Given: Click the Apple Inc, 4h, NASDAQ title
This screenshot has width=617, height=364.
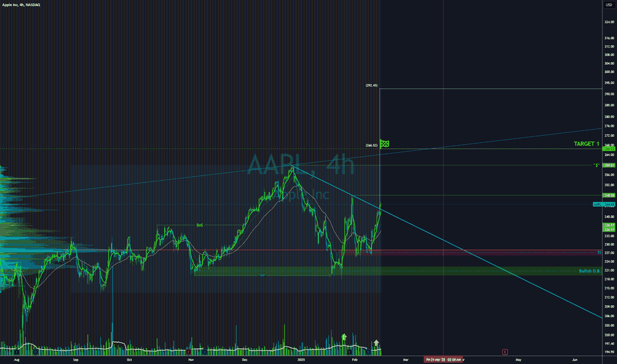Looking at the screenshot, I should pyautogui.click(x=21, y=5).
